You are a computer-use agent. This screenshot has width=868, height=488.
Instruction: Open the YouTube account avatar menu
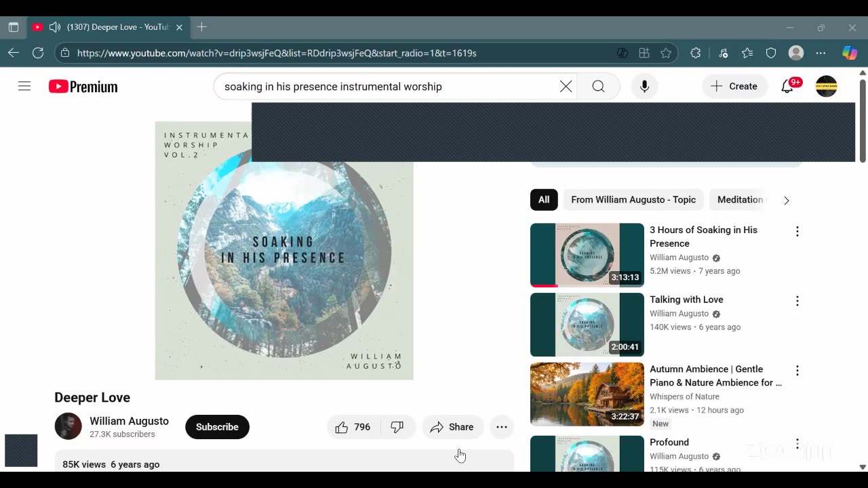point(826,86)
